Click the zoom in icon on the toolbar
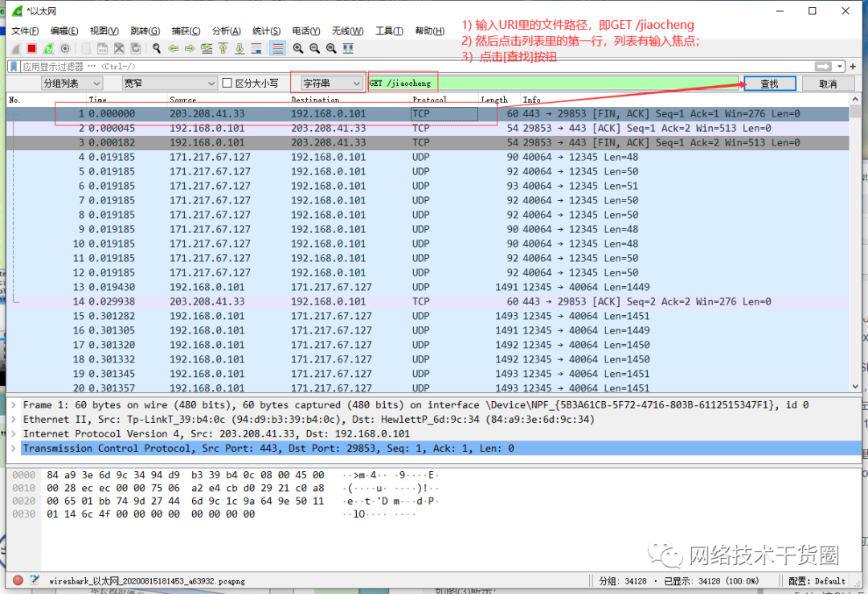 (x=297, y=47)
